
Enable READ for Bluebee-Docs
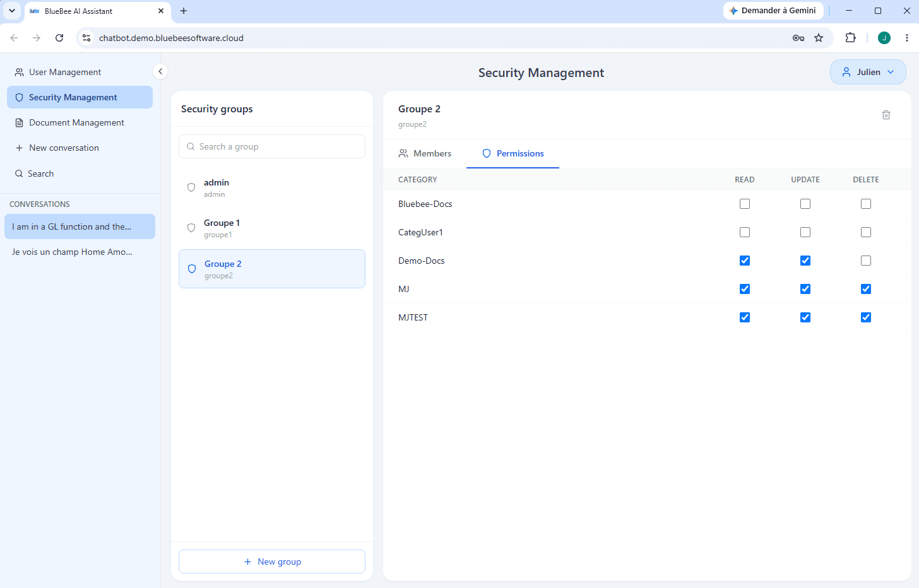[745, 204]
